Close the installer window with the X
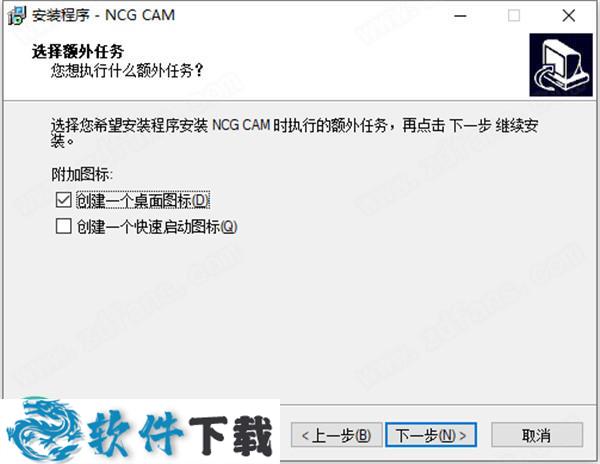 click(569, 16)
